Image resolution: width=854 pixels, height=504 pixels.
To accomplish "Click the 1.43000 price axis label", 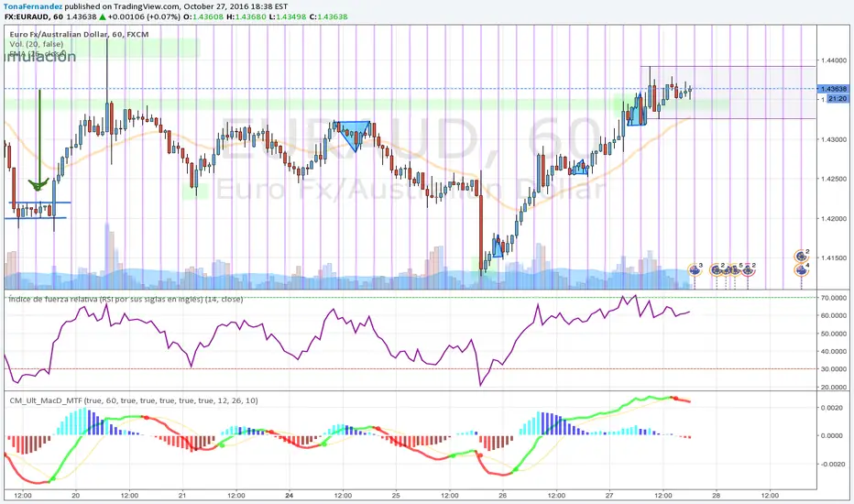I will pos(833,139).
